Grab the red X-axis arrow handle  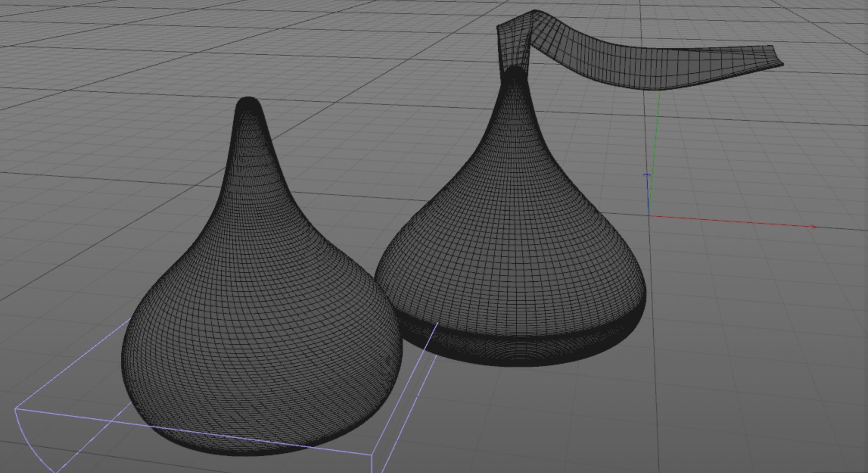(x=814, y=227)
